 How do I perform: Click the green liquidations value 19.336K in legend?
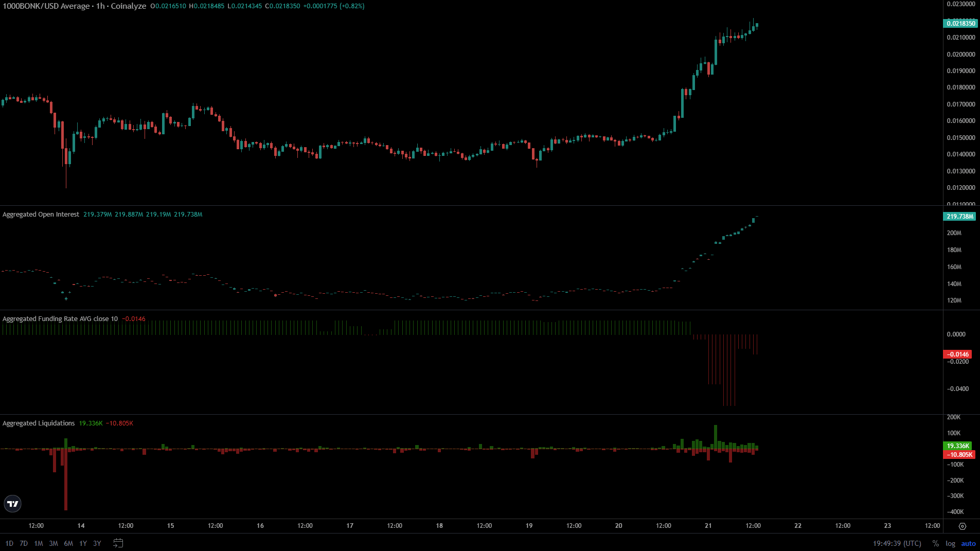(91, 423)
